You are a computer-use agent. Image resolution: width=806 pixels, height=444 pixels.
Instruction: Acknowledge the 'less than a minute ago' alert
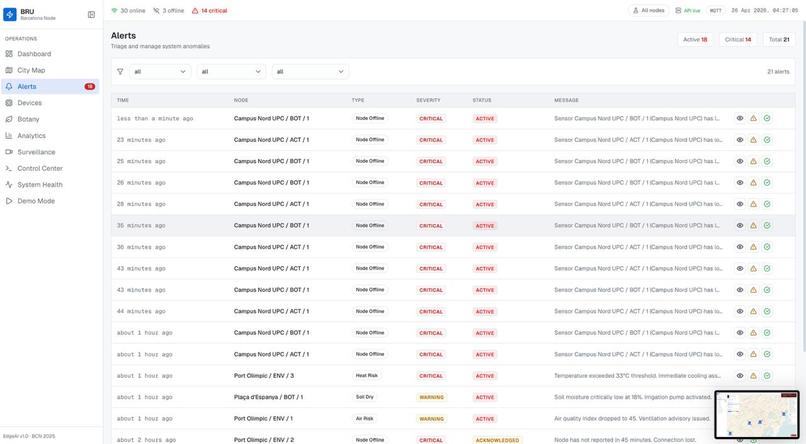(x=753, y=118)
